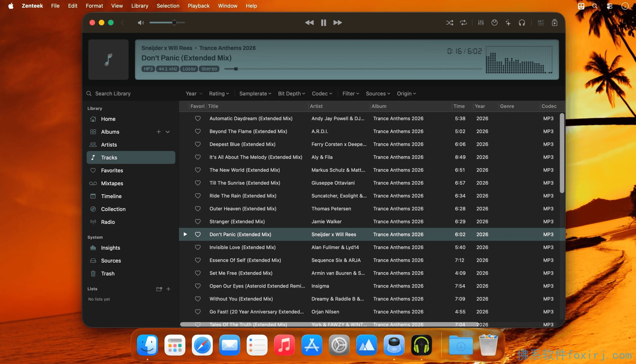
Task: Sort tracks by Time column header
Action: (463, 106)
